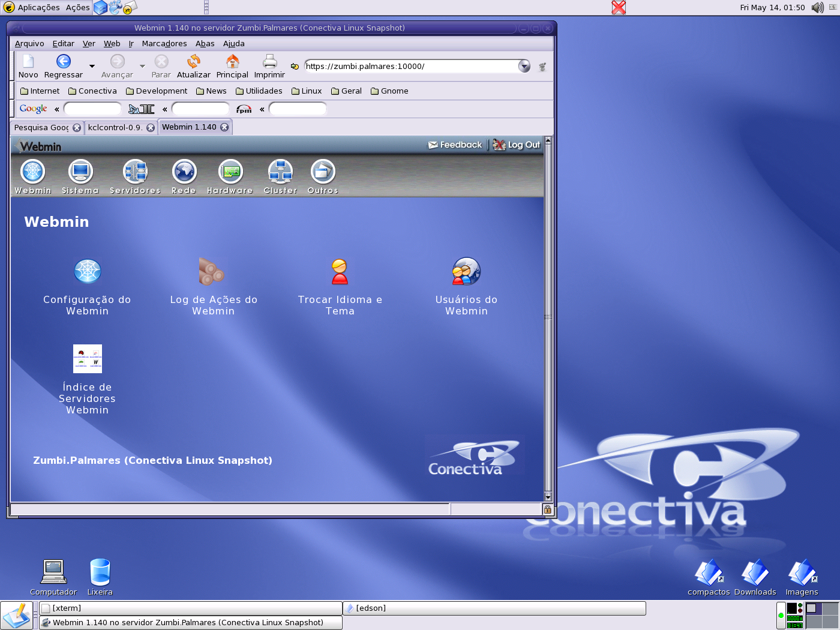Expand the URL address bar dropdown

click(524, 66)
